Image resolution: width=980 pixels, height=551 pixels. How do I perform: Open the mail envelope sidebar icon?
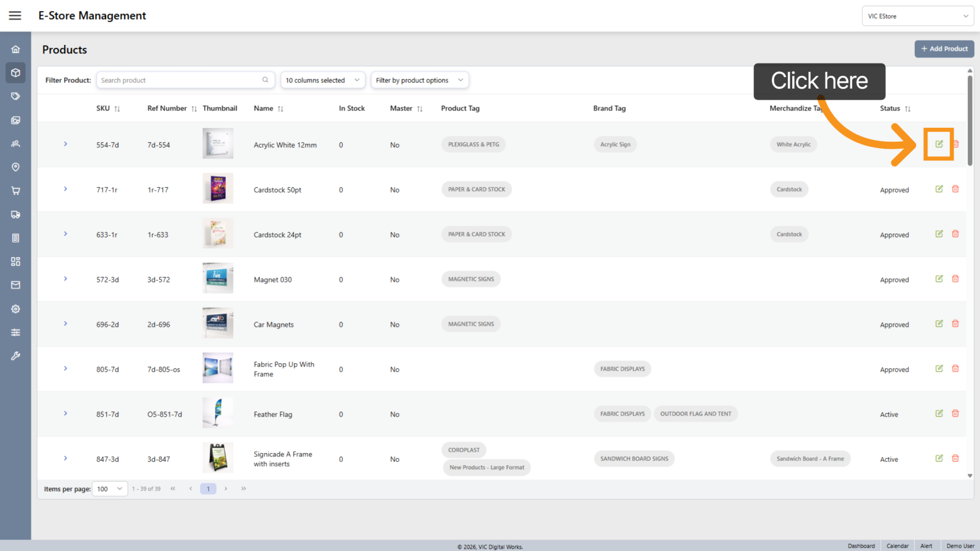16,285
